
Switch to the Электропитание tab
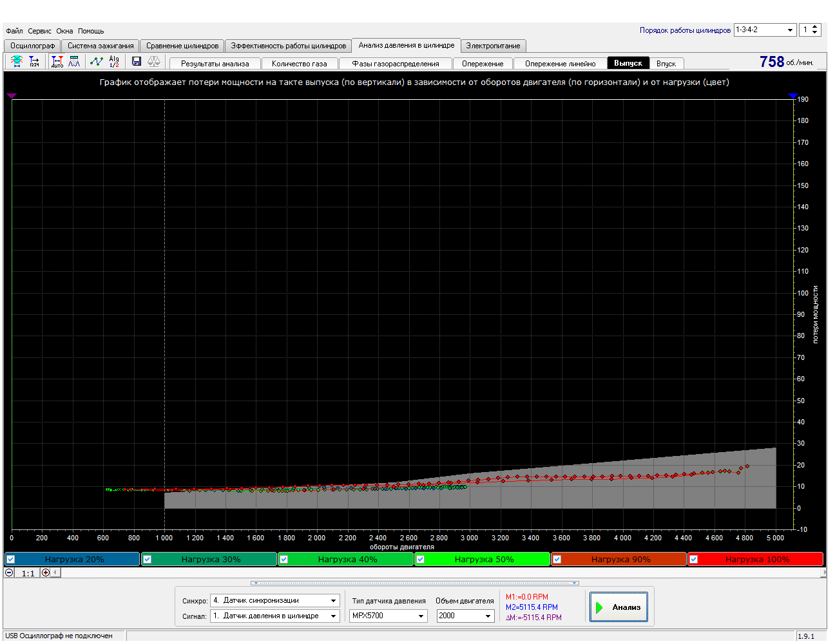[493, 46]
